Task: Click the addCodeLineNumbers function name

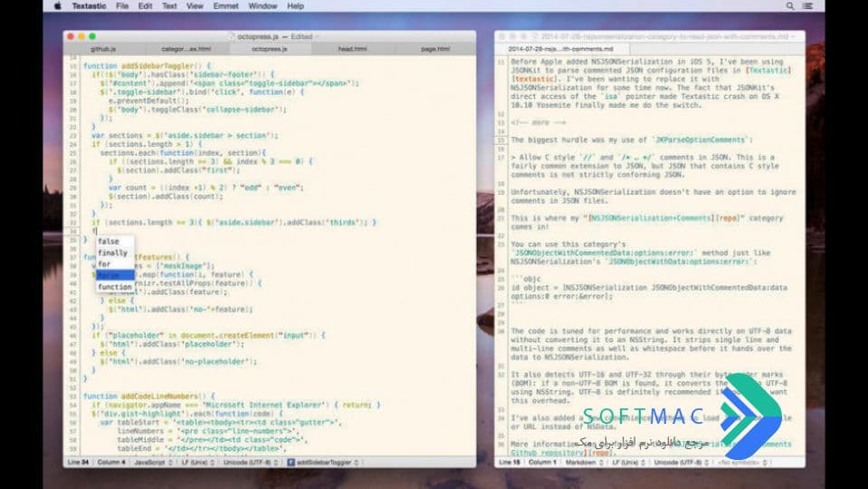Action: (159, 396)
